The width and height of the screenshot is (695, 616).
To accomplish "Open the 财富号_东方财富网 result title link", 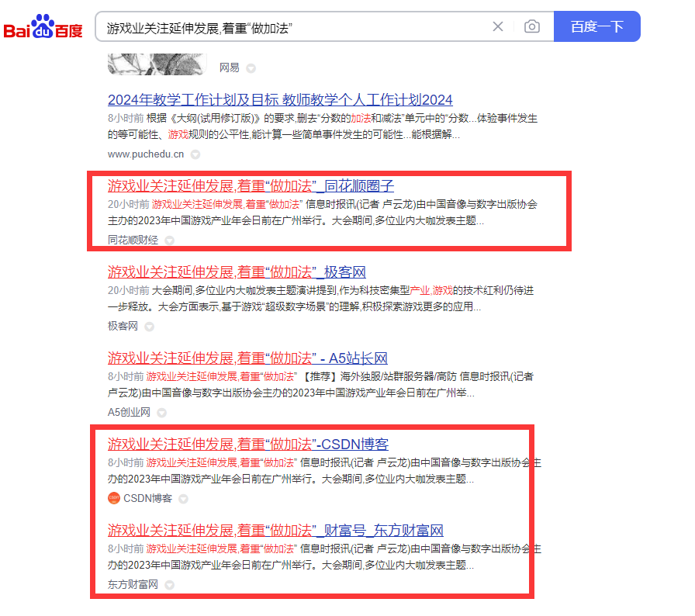I will (x=275, y=530).
